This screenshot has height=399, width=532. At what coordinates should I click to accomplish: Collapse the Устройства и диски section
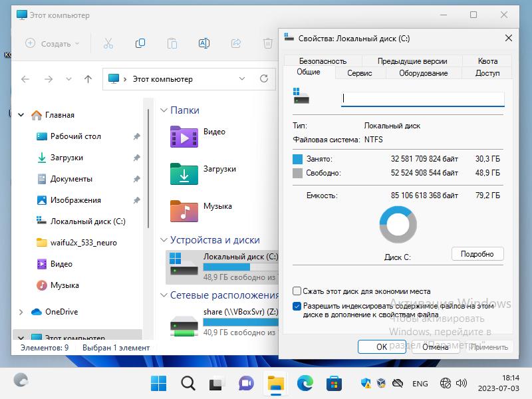tap(164, 240)
